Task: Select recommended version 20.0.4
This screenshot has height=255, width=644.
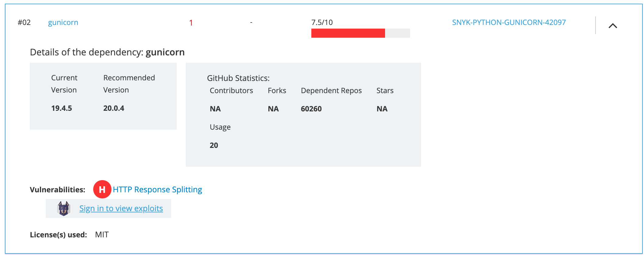Action: tap(114, 108)
